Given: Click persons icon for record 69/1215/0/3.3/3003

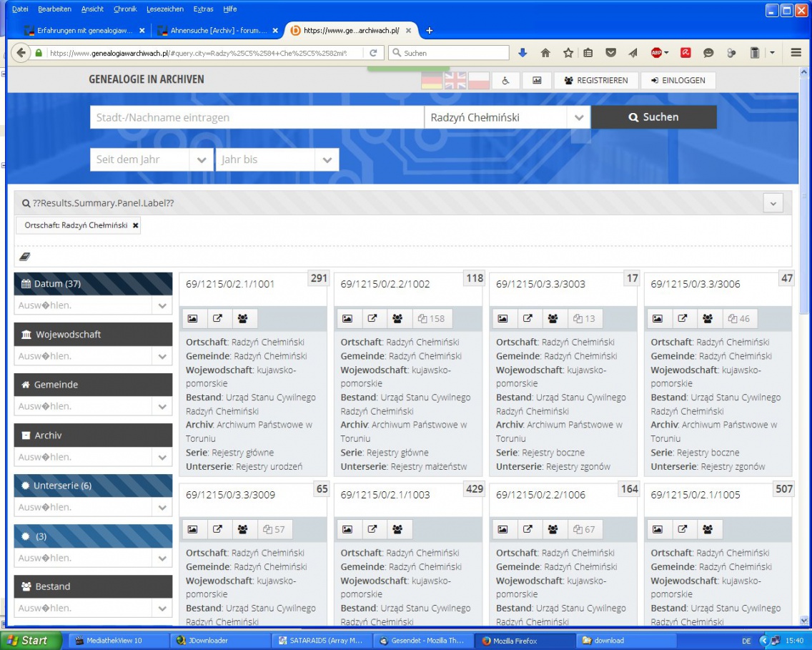Looking at the screenshot, I should (553, 319).
